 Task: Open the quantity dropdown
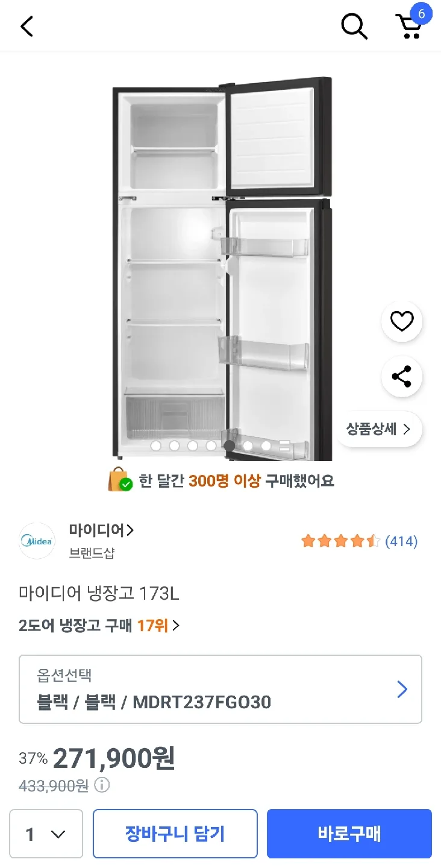pyautogui.click(x=46, y=834)
